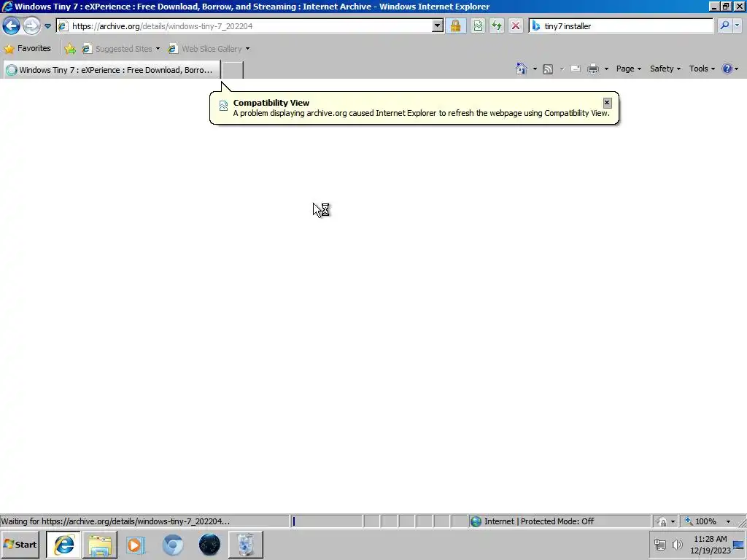Open the Chromium taskbar icon
This screenshot has width=747, height=560.
coord(172,544)
